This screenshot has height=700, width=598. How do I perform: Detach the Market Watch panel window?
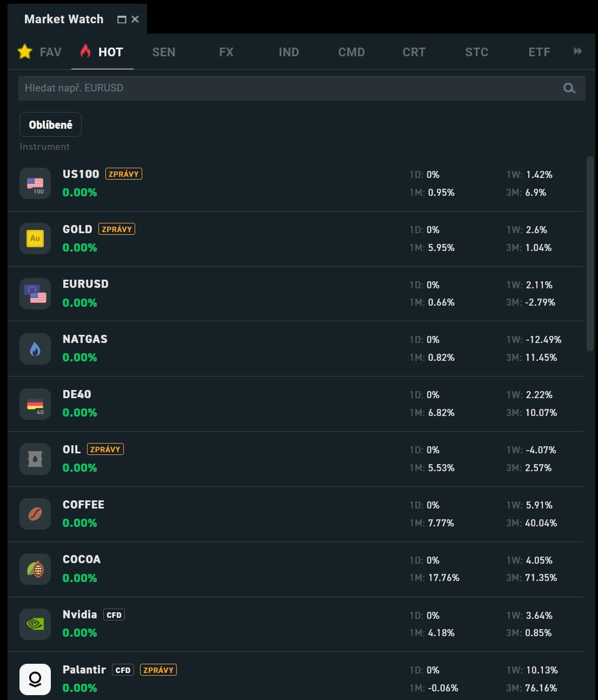122,19
